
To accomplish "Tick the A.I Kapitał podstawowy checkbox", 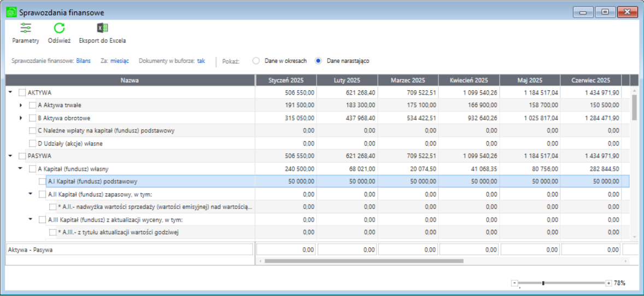I will (43, 181).
